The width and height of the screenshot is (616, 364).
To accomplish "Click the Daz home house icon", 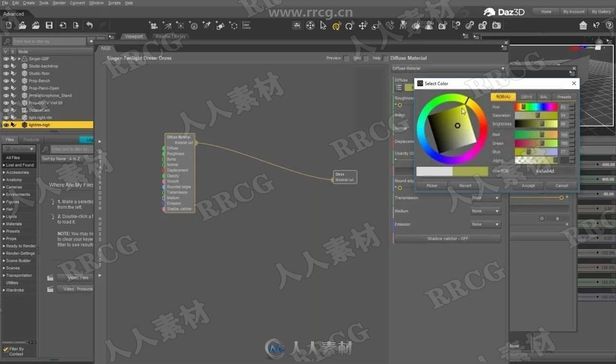I will [x=583, y=26].
